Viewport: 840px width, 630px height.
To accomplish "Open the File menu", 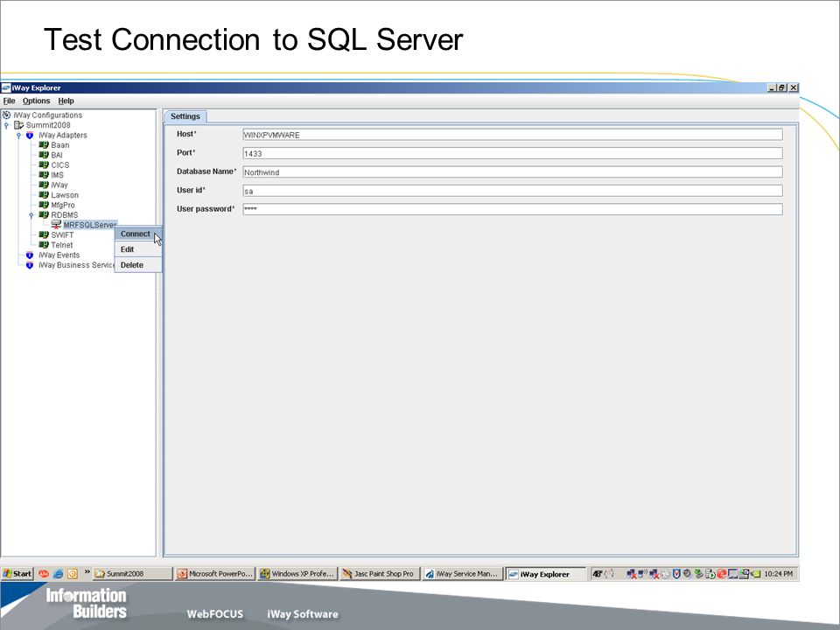I will click(9, 101).
